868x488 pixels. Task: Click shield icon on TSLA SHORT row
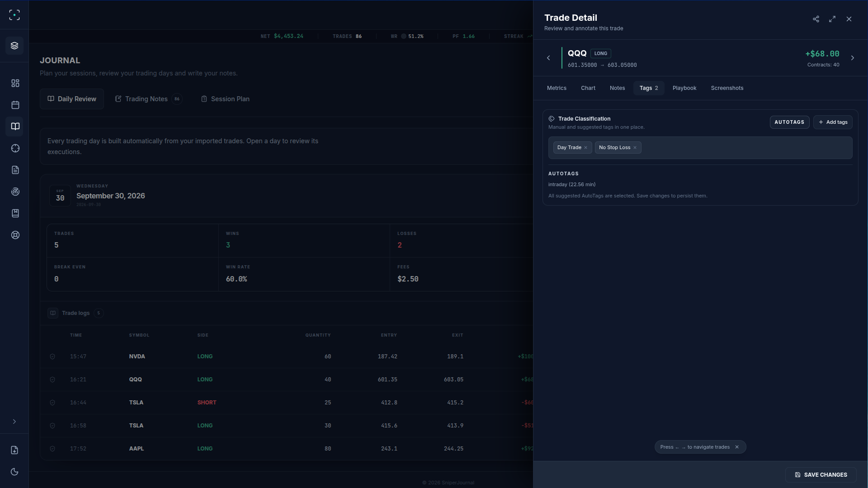pos(52,403)
